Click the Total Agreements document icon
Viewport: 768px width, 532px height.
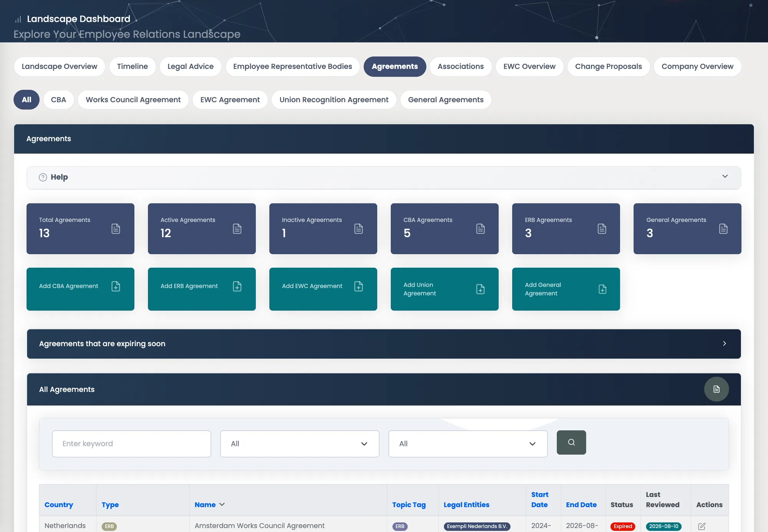point(116,229)
